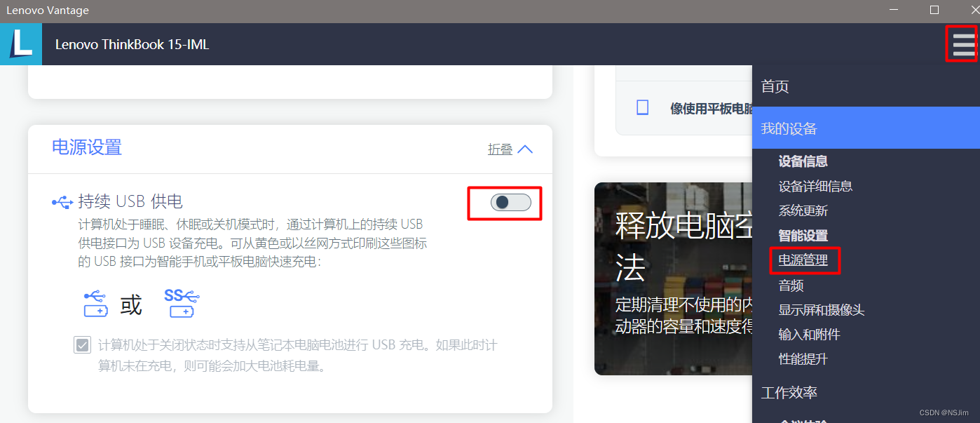Open the hamburger menu icon
Image resolution: width=980 pixels, height=423 pixels.
pos(963,44)
